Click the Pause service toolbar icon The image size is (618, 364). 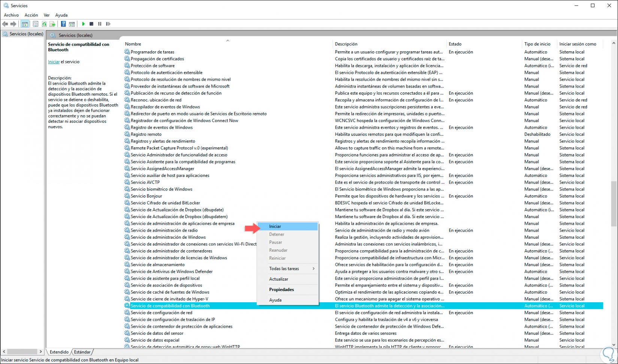[x=100, y=24]
